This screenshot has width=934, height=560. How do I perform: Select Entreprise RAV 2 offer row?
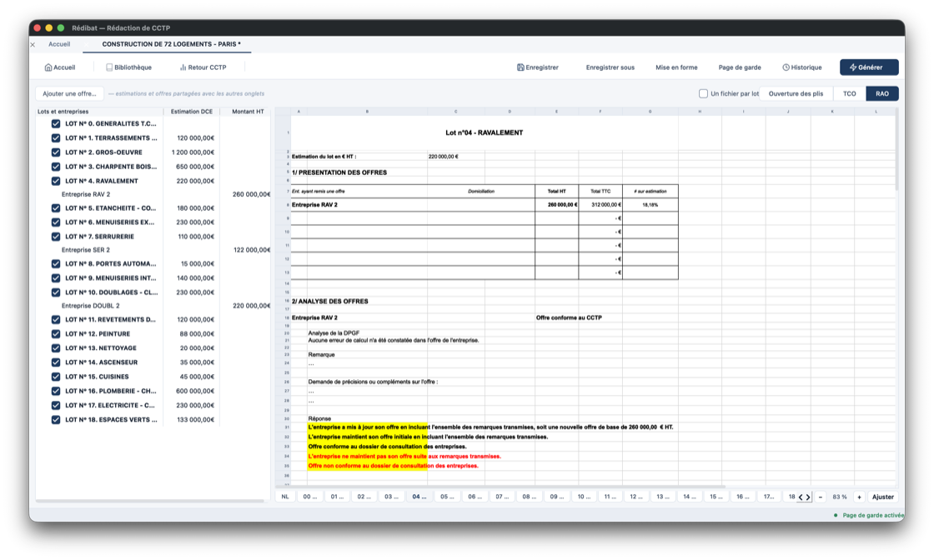point(153,195)
